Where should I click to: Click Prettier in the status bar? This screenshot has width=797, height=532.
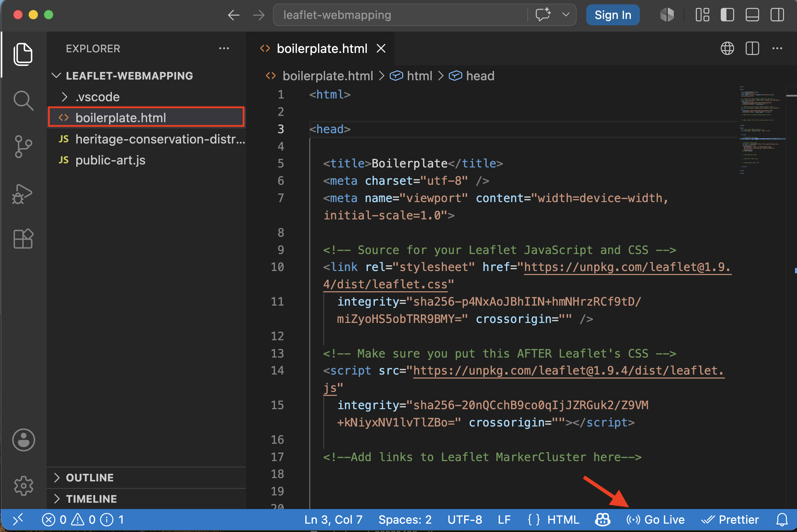click(730, 519)
